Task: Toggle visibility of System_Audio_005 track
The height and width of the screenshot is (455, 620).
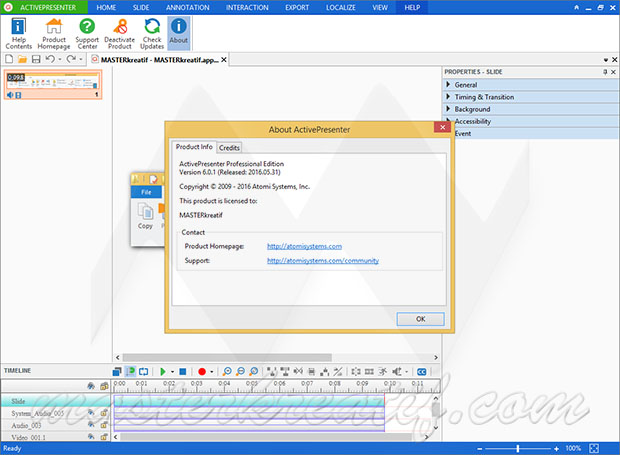Action: [x=91, y=413]
